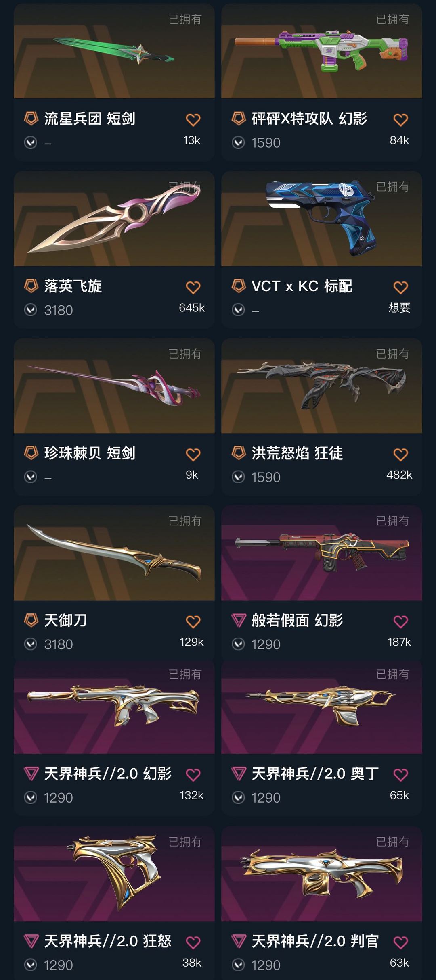Image resolution: width=436 pixels, height=980 pixels.
Task: Click the 1590 price of 砰砰X特攻队 幻影
Action: point(266,143)
